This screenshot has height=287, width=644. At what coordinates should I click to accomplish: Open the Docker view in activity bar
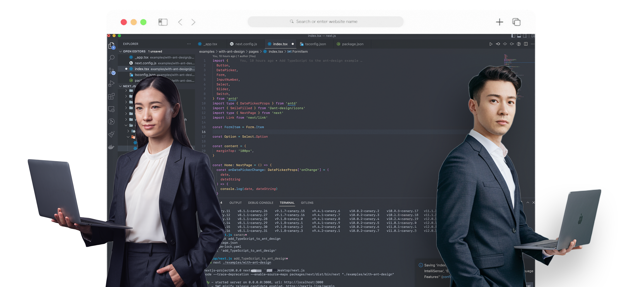112,147
